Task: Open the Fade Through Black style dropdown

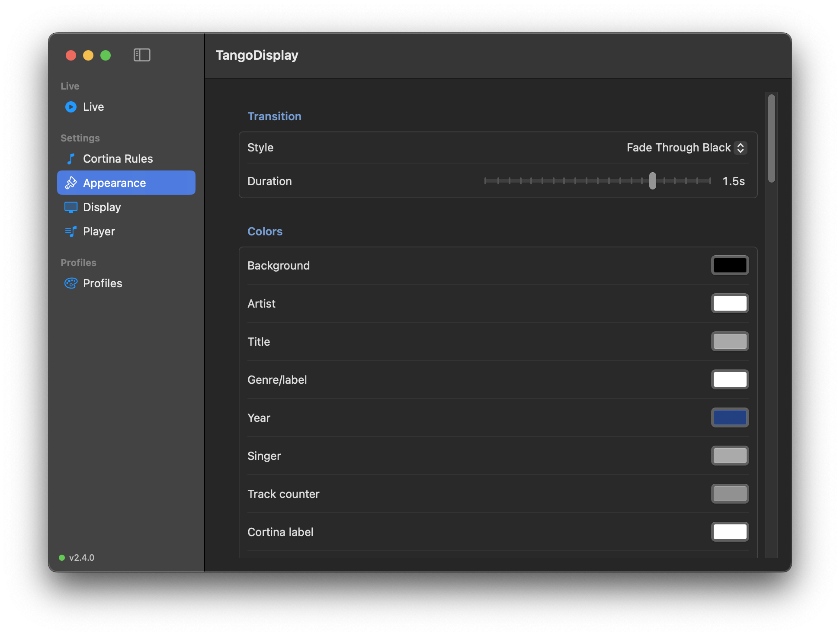Action: (x=686, y=148)
